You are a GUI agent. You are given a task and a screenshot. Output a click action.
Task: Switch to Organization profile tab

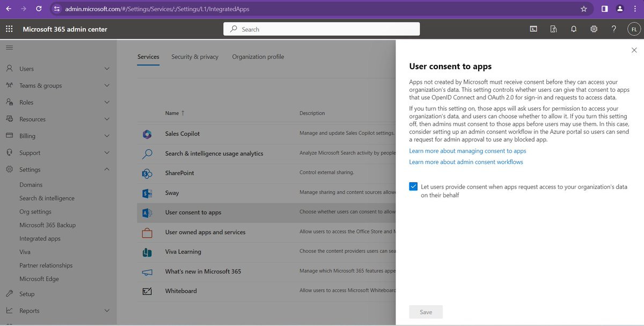(x=258, y=57)
